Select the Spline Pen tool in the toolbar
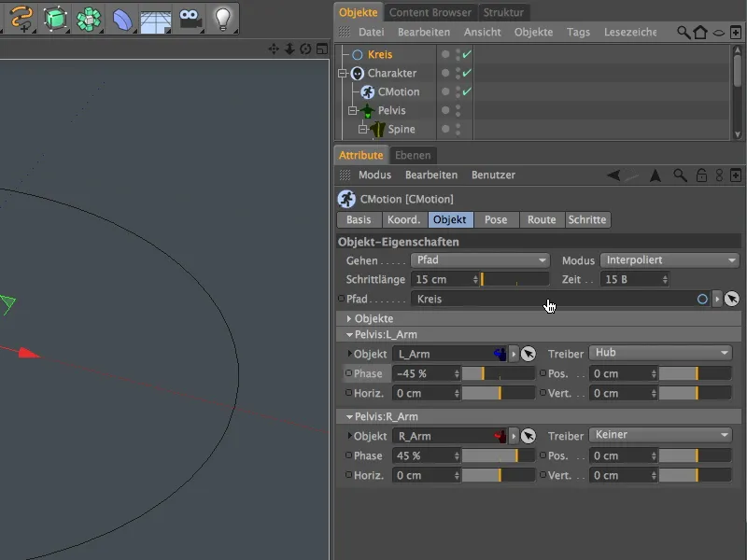Screen dimensions: 747x560 pyautogui.click(x=21, y=17)
